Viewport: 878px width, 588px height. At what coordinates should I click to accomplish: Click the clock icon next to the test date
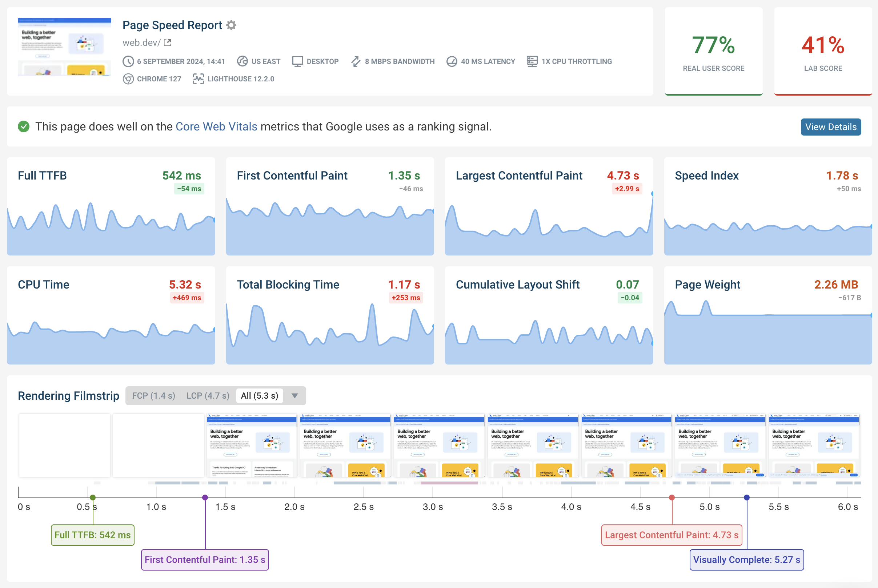(128, 61)
